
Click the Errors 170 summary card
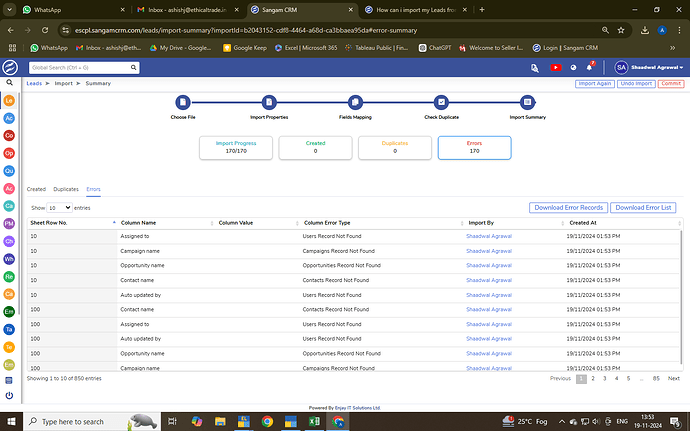pos(474,147)
